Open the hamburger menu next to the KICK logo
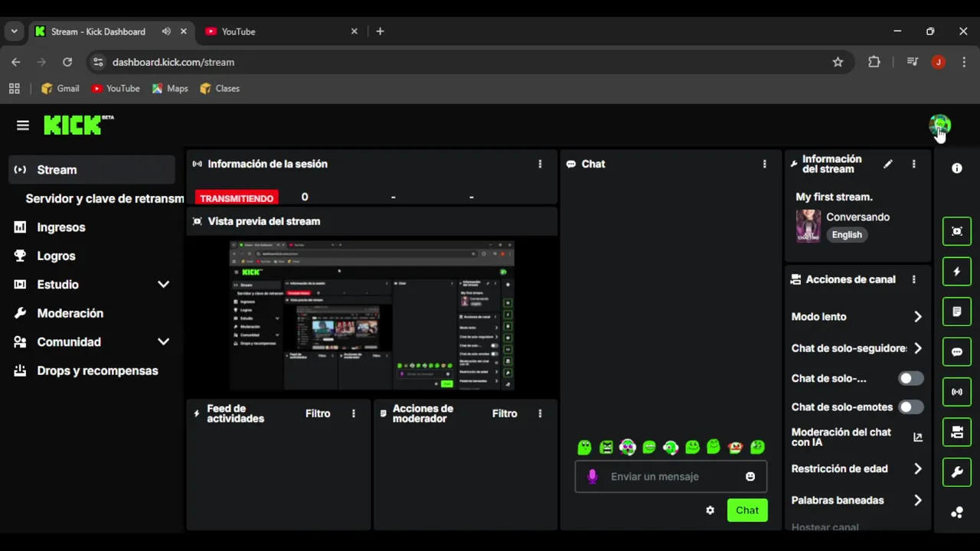The width and height of the screenshot is (980, 551). pyautogui.click(x=23, y=125)
